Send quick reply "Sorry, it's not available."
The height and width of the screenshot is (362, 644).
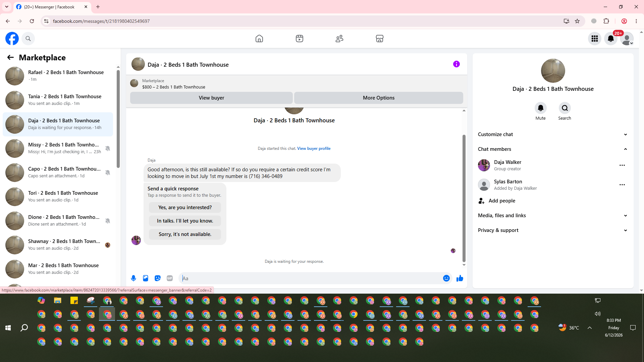point(185,234)
